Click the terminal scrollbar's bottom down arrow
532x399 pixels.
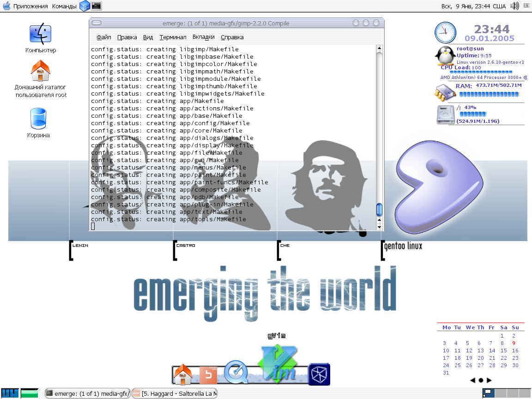379,227
